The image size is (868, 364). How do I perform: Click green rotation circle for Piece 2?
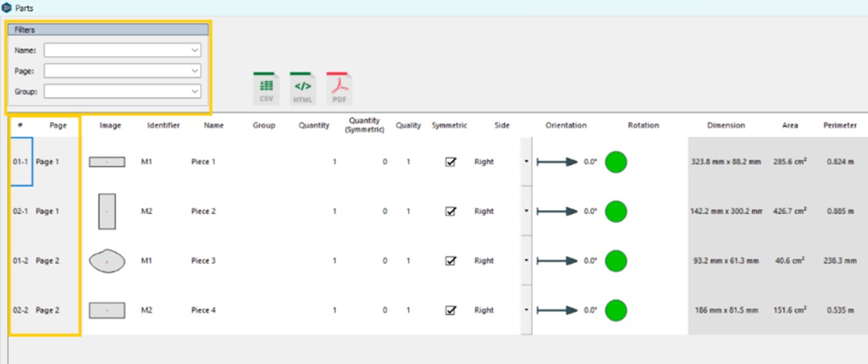[x=616, y=211]
